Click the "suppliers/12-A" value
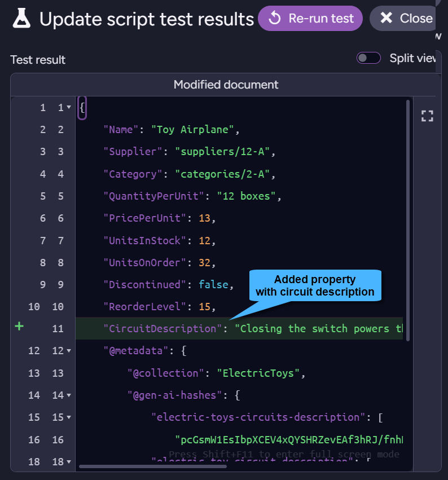Viewport: 448px width, 480px height. (223, 152)
